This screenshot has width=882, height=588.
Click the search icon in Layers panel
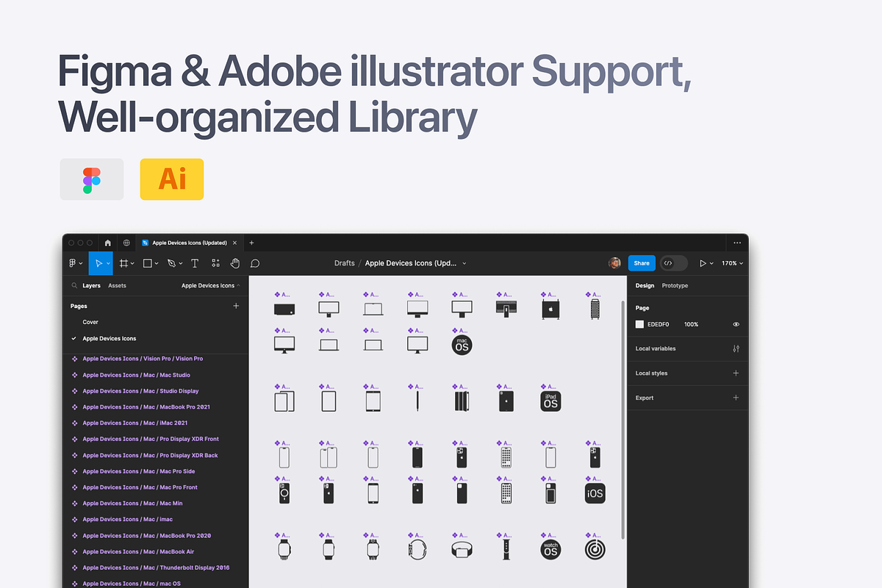click(74, 285)
